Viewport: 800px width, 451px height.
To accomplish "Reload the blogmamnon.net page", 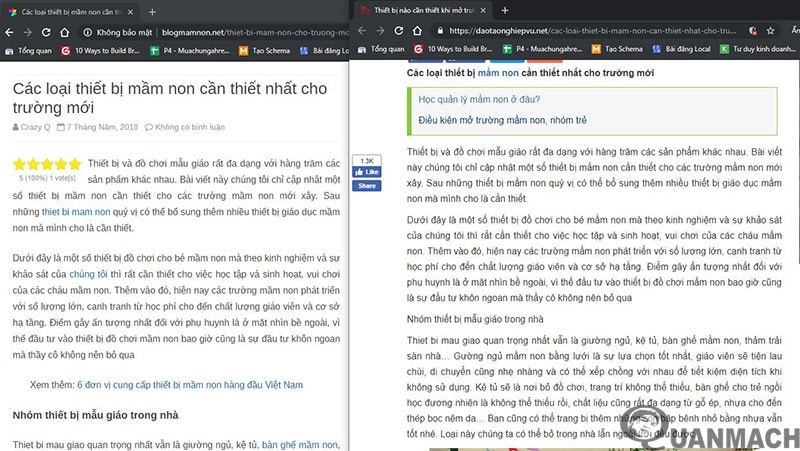I will click(47, 31).
